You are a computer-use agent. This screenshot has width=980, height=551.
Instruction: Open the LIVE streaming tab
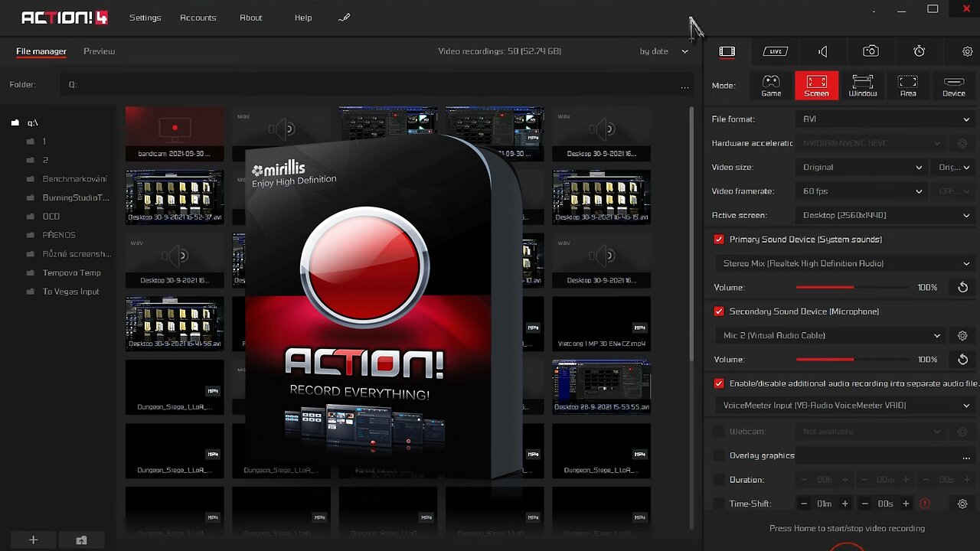[775, 51]
